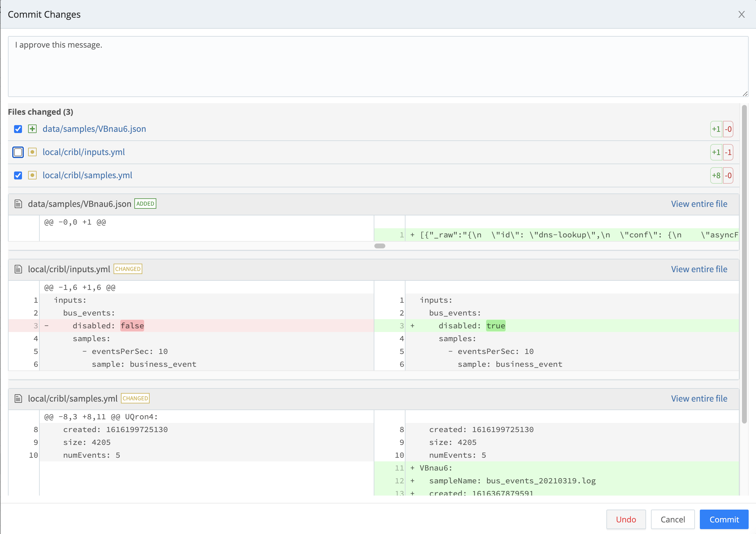Open the local/cribl/inputs.yml file link
Viewport: 756px width, 534px height.
coord(84,152)
